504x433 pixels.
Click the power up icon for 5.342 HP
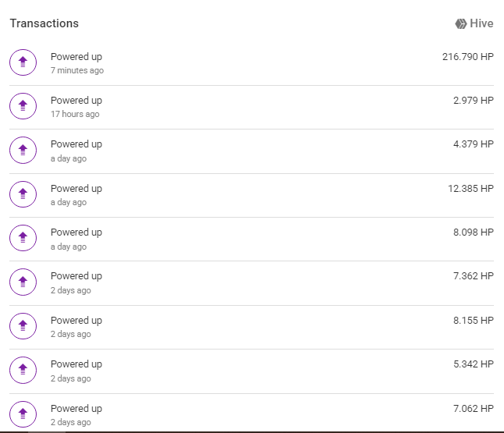23,371
